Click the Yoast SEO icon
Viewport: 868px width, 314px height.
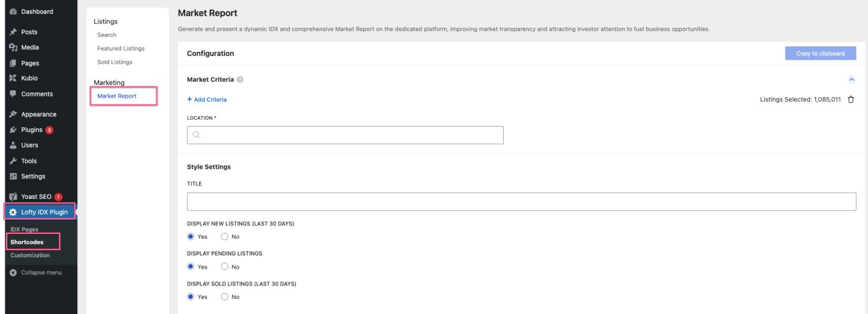click(x=13, y=196)
